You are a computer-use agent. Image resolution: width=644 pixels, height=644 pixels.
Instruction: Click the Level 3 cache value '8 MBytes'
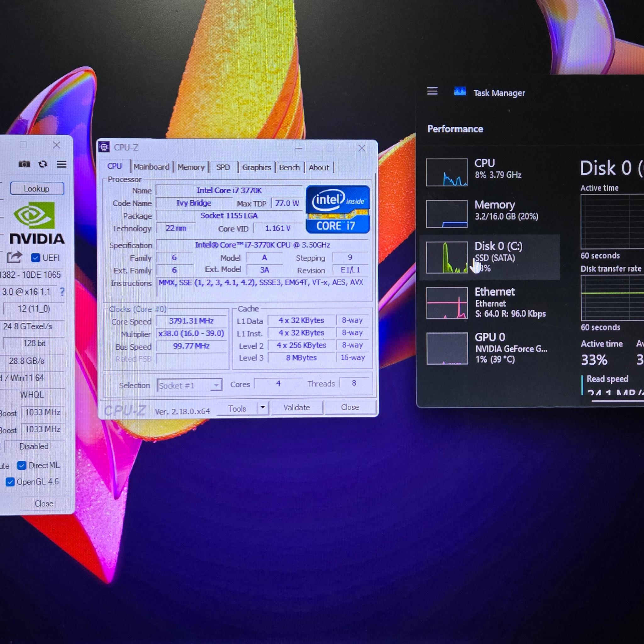301,358
